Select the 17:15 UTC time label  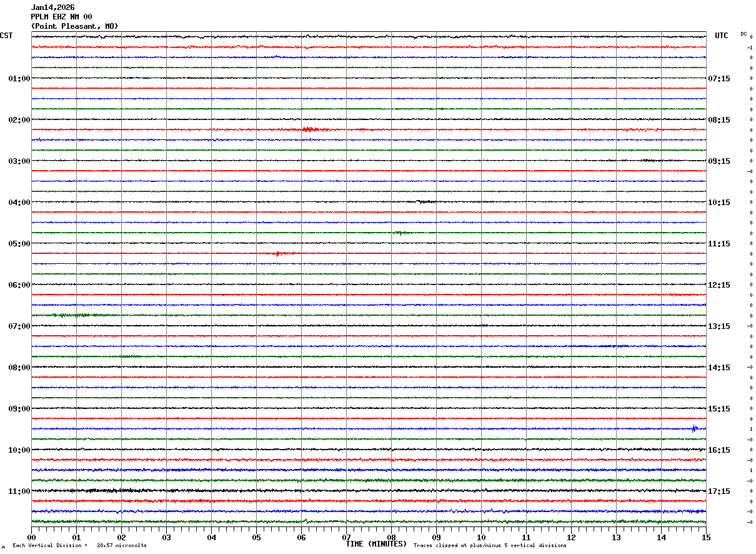coord(719,491)
